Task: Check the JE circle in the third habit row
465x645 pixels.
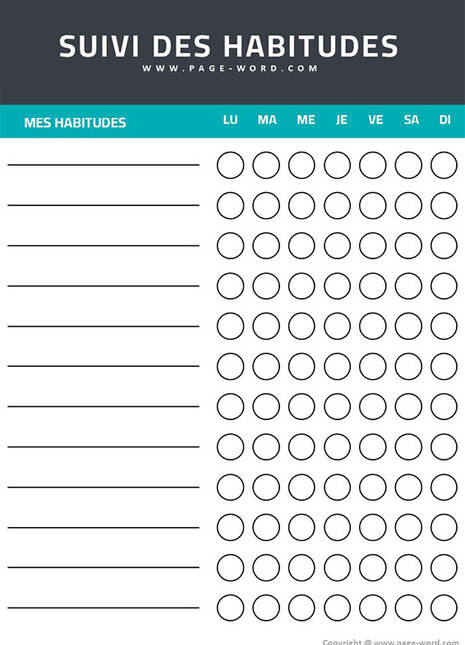Action: click(337, 246)
